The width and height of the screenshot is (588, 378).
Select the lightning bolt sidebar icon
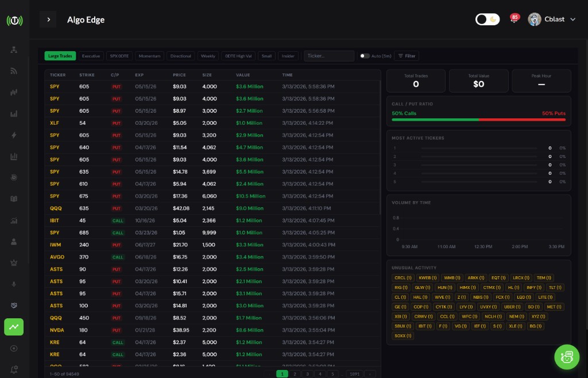[14, 135]
